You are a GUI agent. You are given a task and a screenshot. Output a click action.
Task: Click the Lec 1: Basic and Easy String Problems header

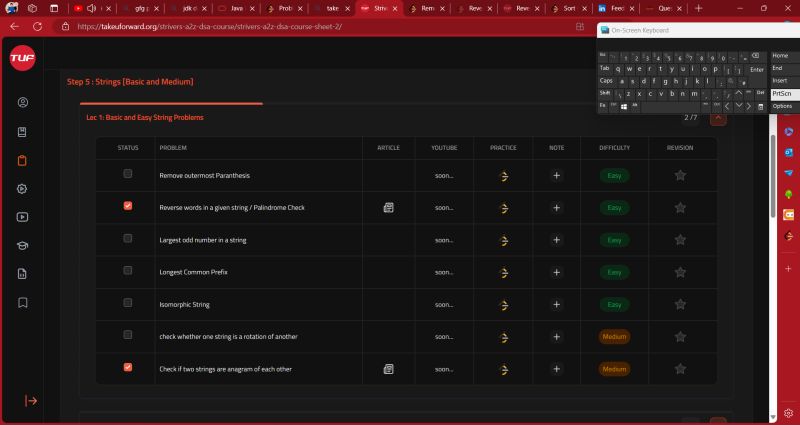145,118
